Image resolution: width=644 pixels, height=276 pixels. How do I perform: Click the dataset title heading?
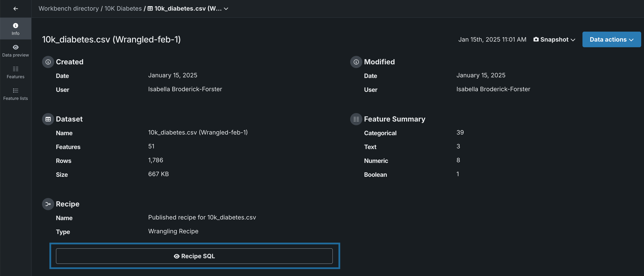tap(111, 39)
